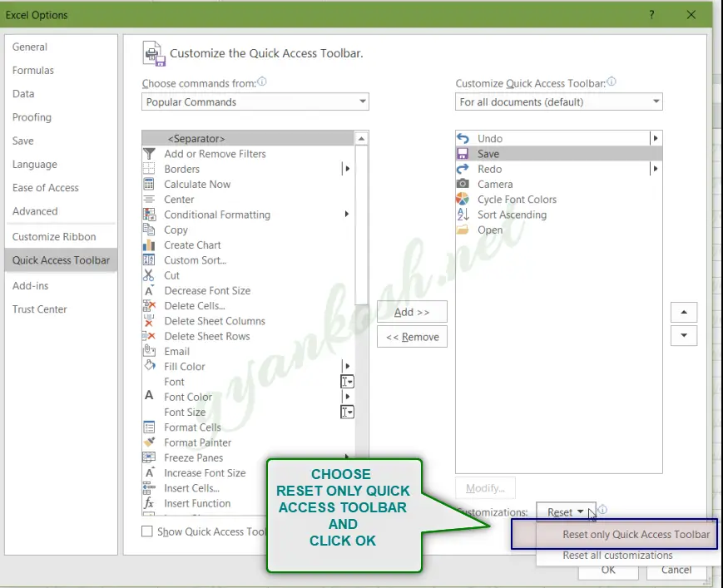Click the Sort Ascending icon
Viewport: 723px width, 588px height.
(463, 215)
